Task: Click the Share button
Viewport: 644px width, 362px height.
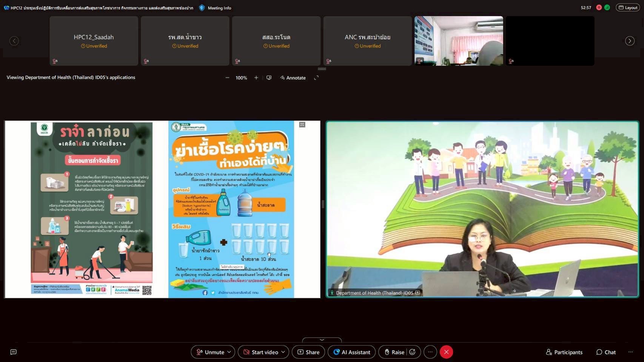Action: (x=308, y=352)
